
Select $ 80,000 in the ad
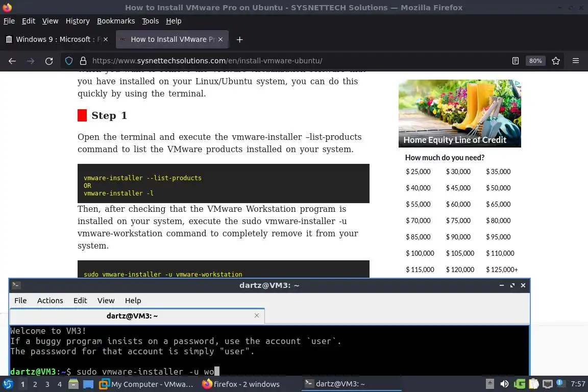[498, 220]
